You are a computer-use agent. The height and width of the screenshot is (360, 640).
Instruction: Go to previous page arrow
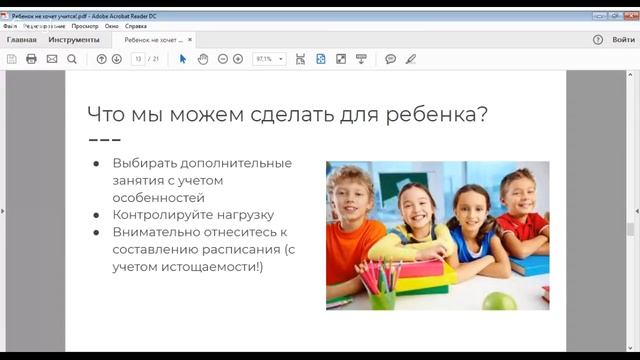pyautogui.click(x=101, y=59)
